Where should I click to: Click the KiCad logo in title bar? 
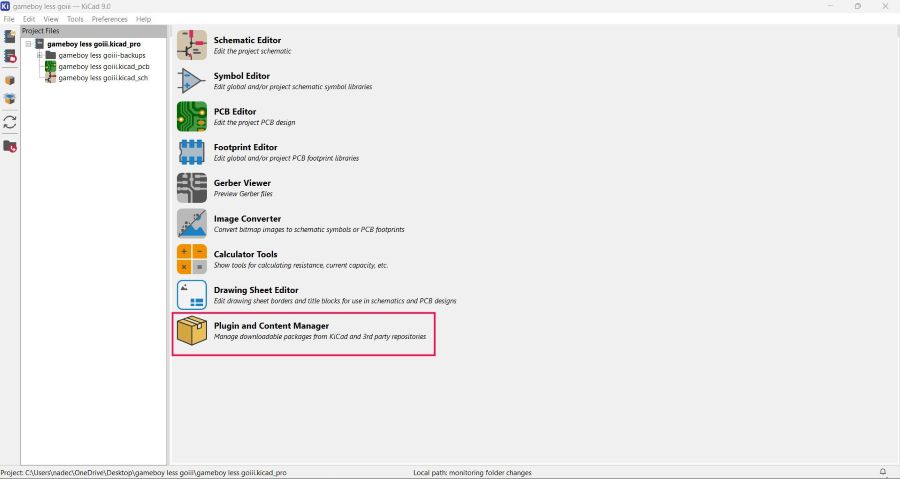[6, 6]
